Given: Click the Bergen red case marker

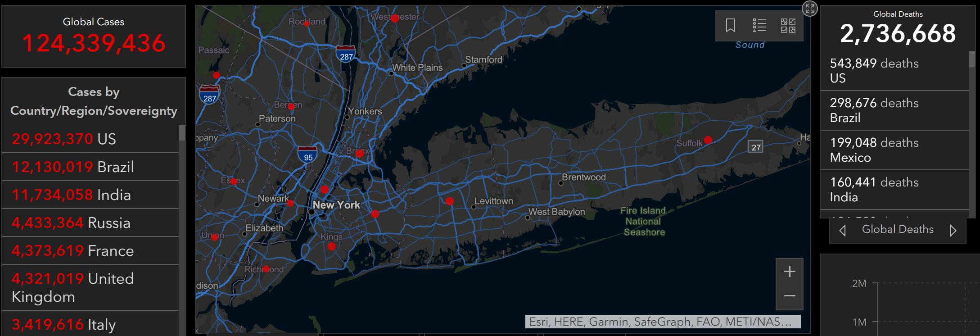Looking at the screenshot, I should tap(291, 106).
